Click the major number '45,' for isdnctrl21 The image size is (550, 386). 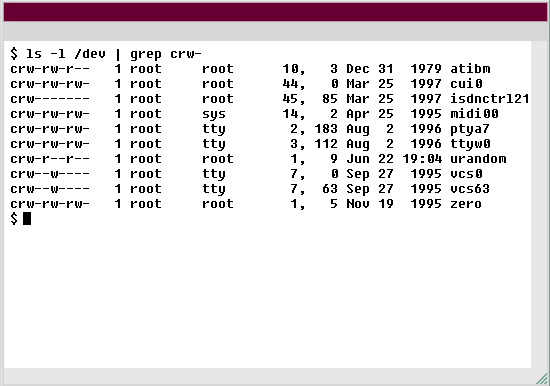point(294,100)
